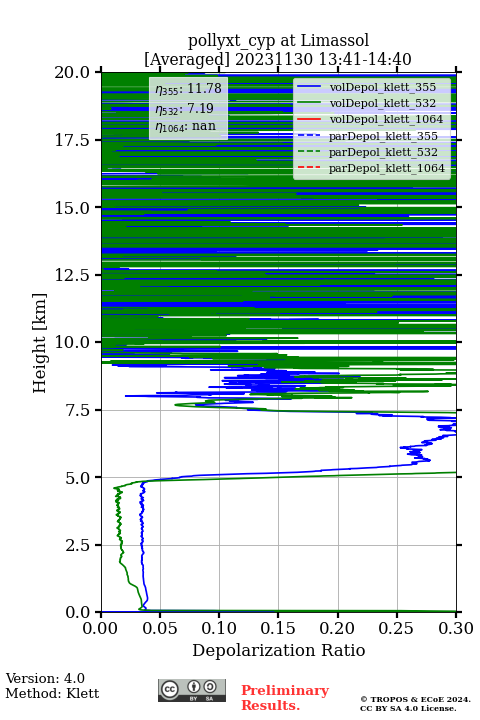This screenshot has height=720, width=480.
Task: Click the Height [km] axis label
Action: (x=40, y=343)
